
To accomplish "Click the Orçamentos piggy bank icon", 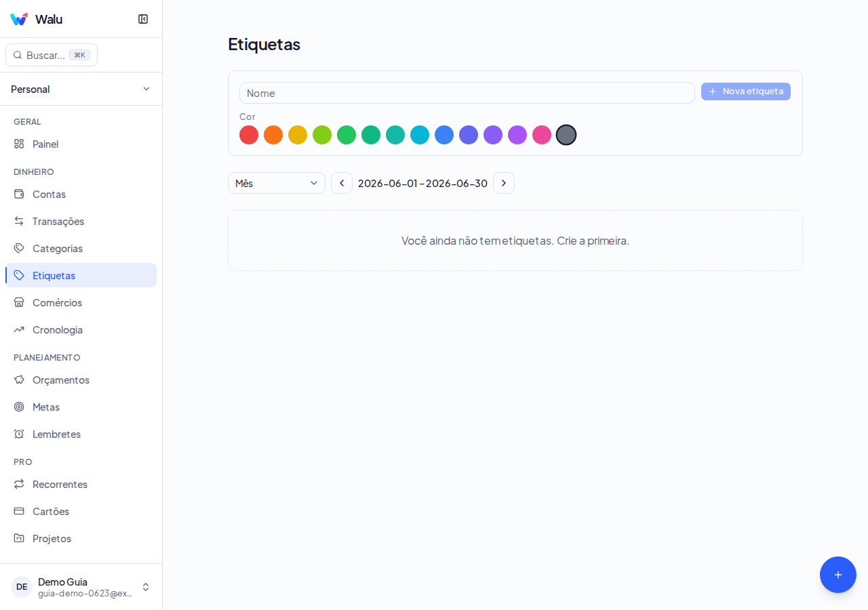I will click(19, 380).
